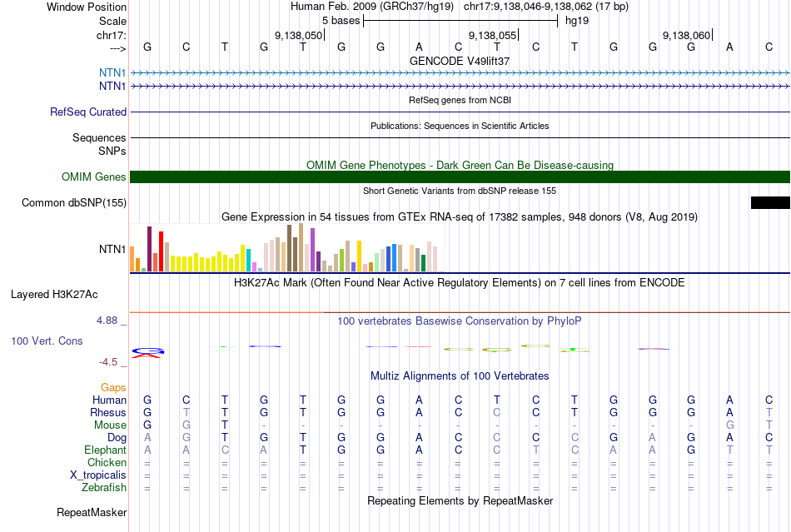Click the 9,138,050 position marker
Image resolution: width=791 pixels, height=532 pixels.
[x=298, y=35]
